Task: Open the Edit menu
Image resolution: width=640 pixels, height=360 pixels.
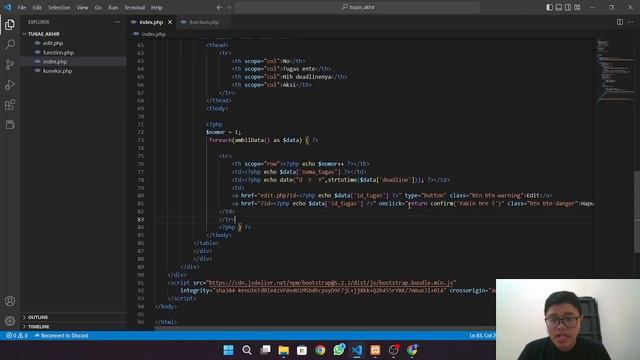Action: pos(37,7)
